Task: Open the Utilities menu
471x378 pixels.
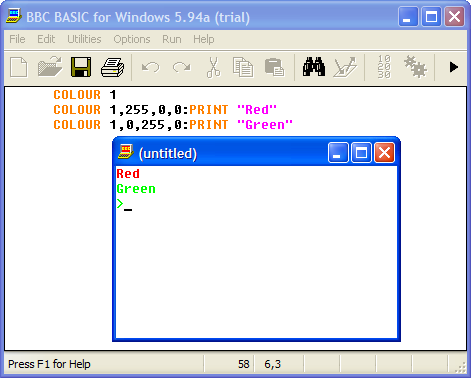Action: [84, 39]
